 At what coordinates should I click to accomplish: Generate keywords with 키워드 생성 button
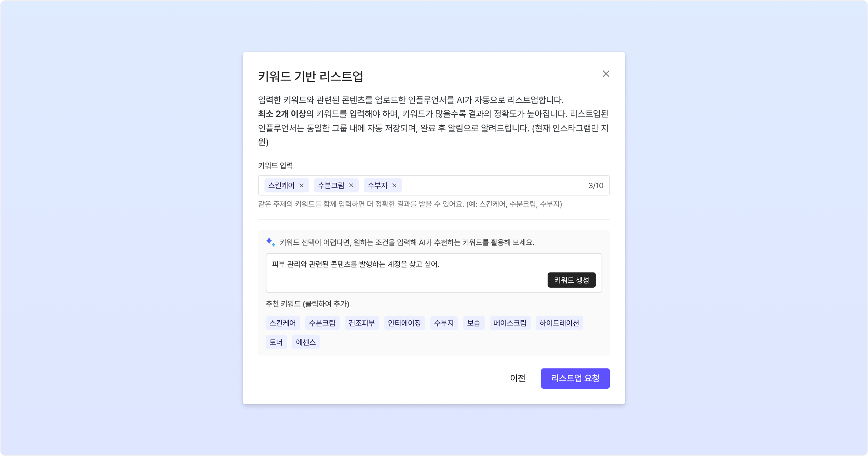point(571,280)
